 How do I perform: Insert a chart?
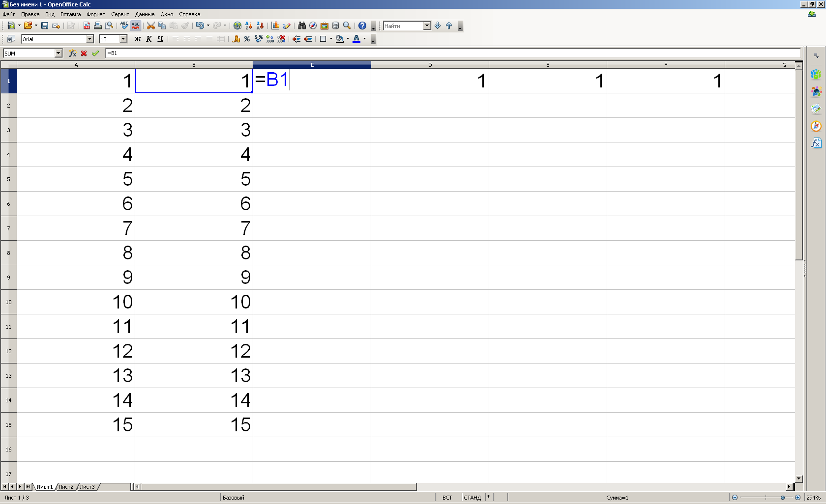[x=275, y=26]
